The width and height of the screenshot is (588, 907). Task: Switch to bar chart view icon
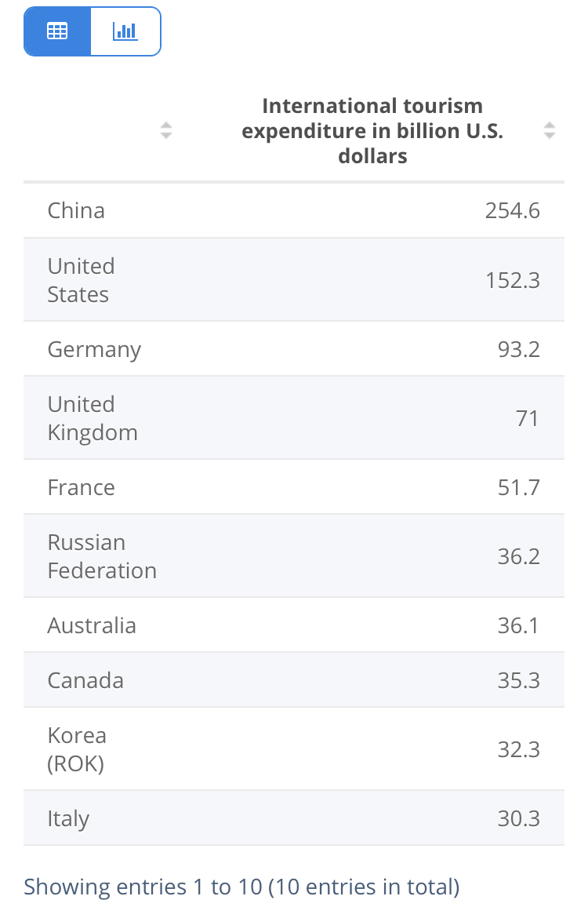click(x=125, y=31)
